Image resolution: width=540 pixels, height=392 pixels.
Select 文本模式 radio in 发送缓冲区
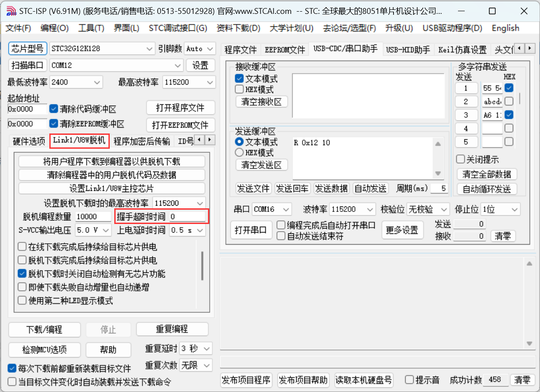point(239,142)
